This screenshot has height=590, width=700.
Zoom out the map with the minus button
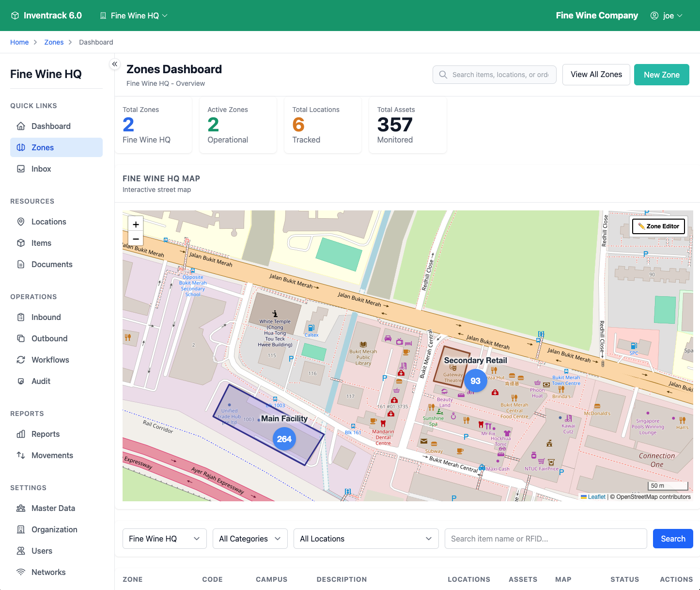click(136, 239)
